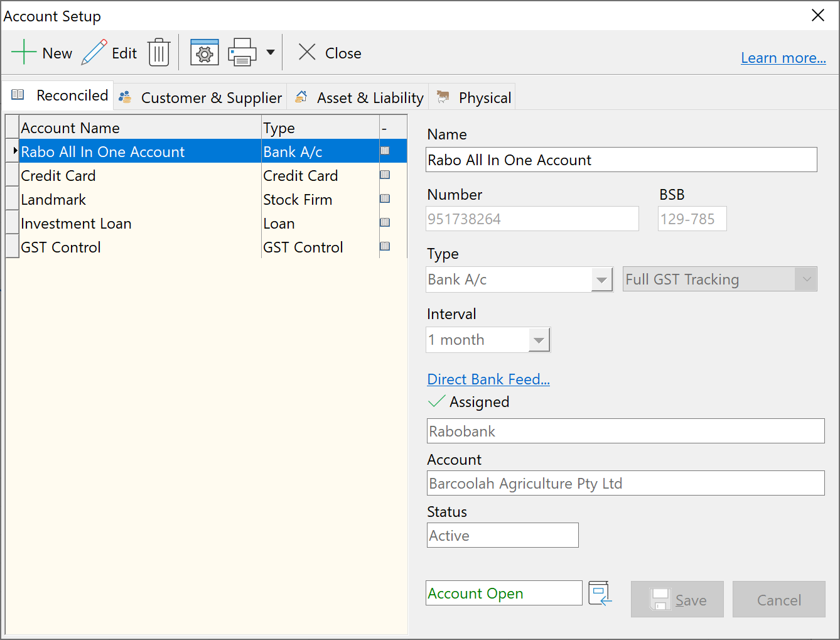Click the Name input field
The width and height of the screenshot is (840, 640).
click(622, 160)
